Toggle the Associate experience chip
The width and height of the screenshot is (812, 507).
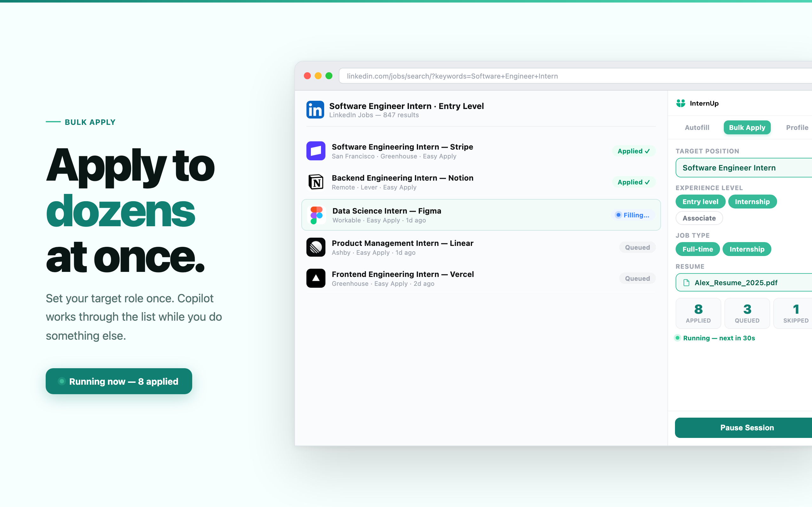click(x=699, y=218)
